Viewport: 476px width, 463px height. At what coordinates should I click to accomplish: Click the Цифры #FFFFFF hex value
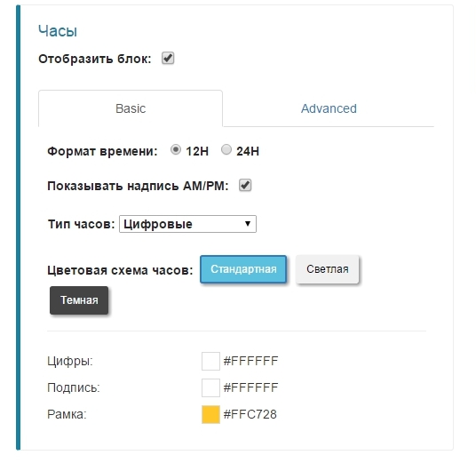250,361
